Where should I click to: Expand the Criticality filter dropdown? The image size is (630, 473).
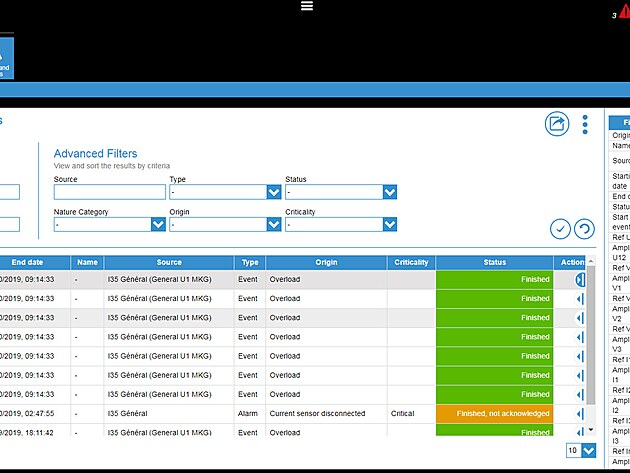tap(389, 225)
